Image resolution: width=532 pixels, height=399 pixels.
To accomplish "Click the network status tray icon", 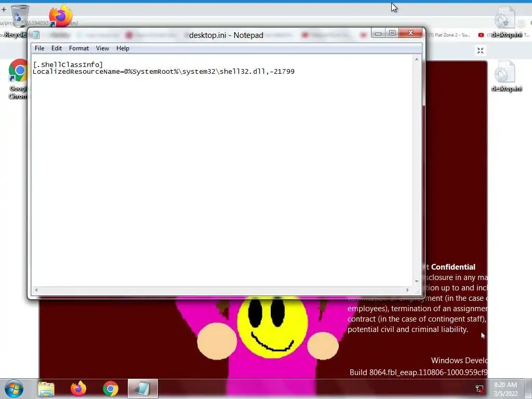I will coord(480,389).
